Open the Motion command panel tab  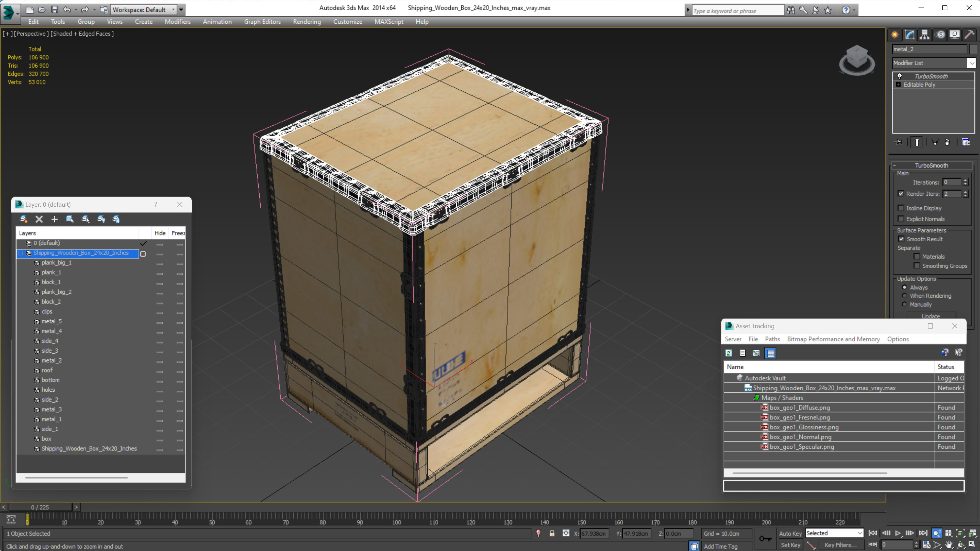[x=940, y=35]
